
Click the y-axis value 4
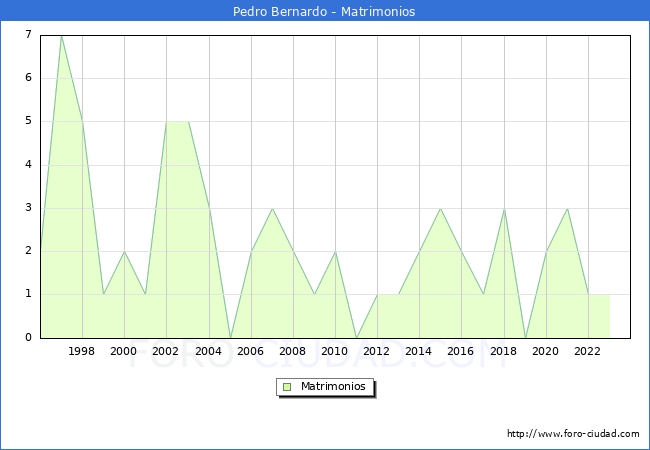(28, 165)
